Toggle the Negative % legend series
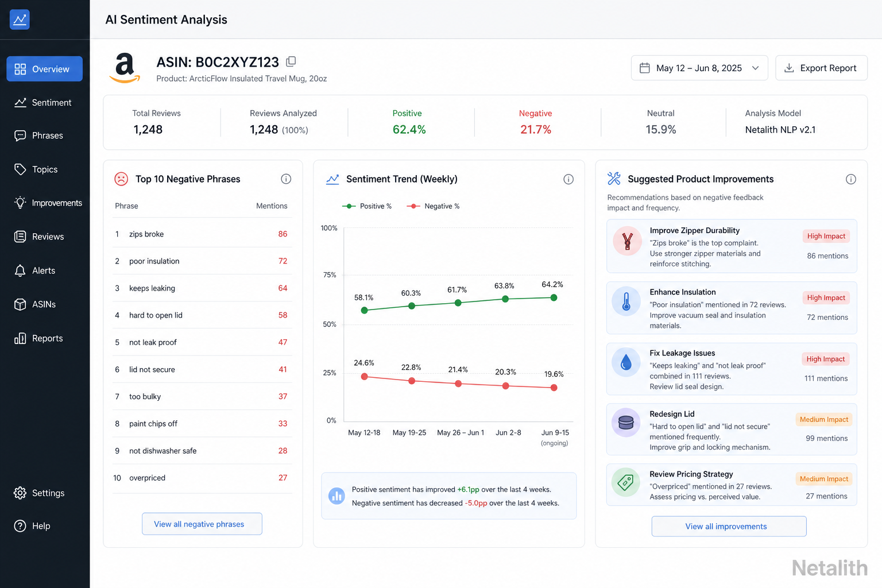 433,206
